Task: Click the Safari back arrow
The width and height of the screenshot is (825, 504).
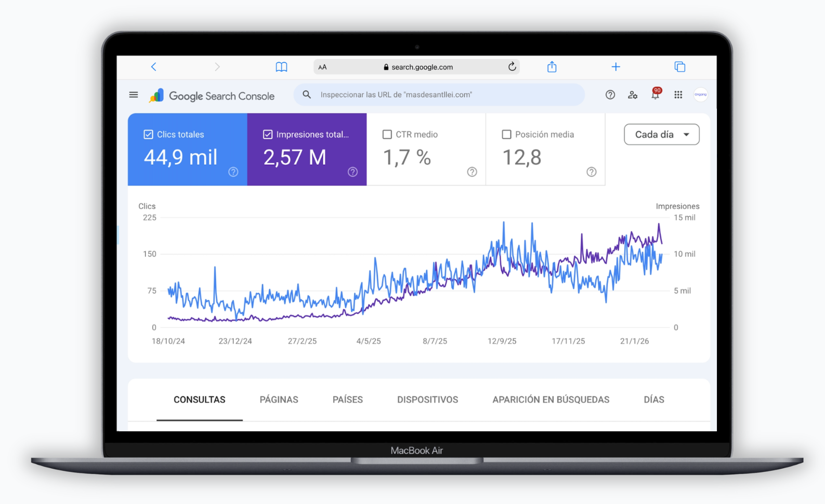Action: 153,67
